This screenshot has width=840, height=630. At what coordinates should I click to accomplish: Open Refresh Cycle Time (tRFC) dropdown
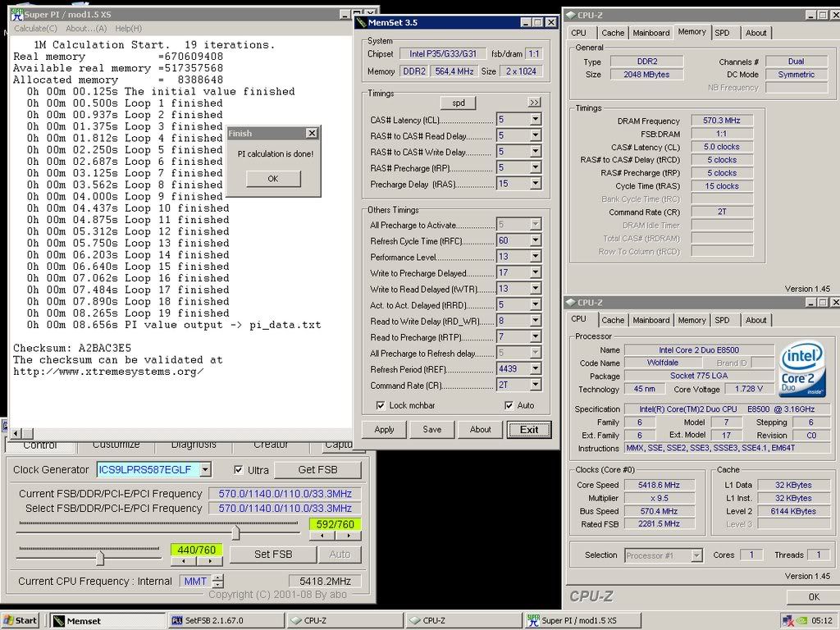[535, 240]
